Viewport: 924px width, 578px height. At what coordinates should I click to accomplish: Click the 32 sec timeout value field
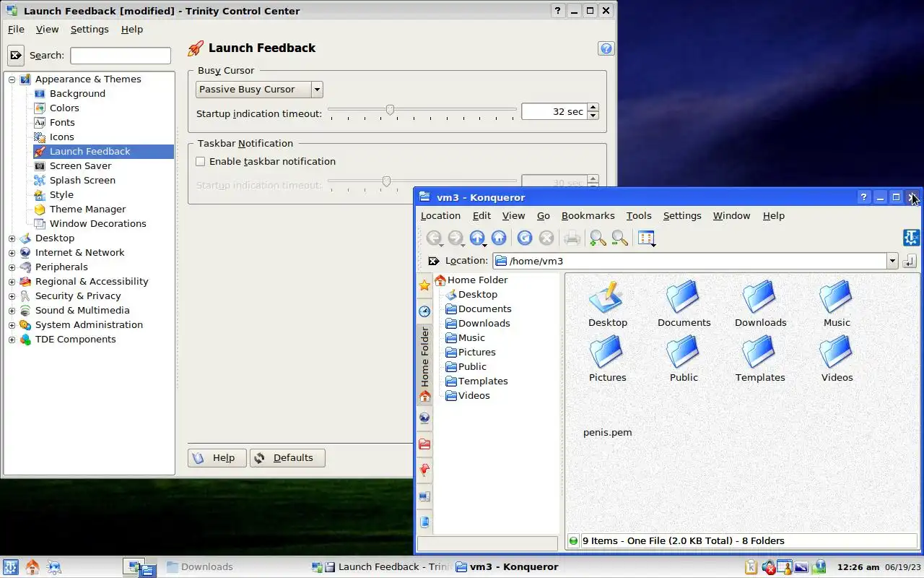coord(554,112)
